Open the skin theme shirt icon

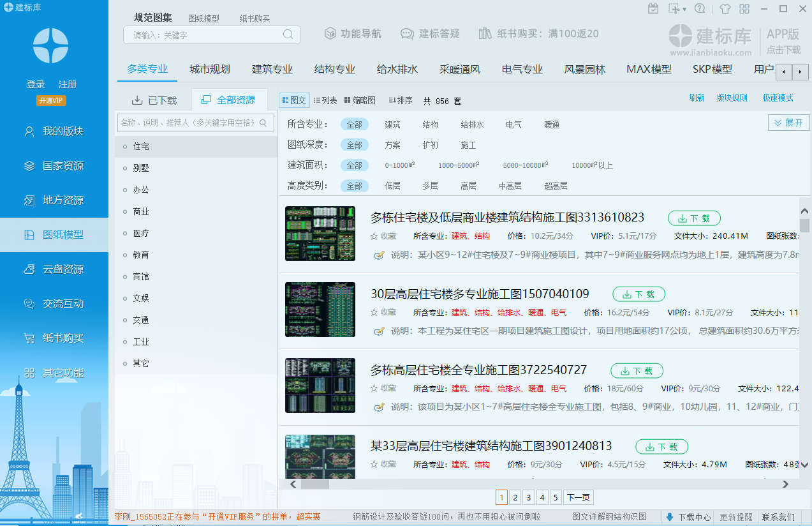pos(725,9)
